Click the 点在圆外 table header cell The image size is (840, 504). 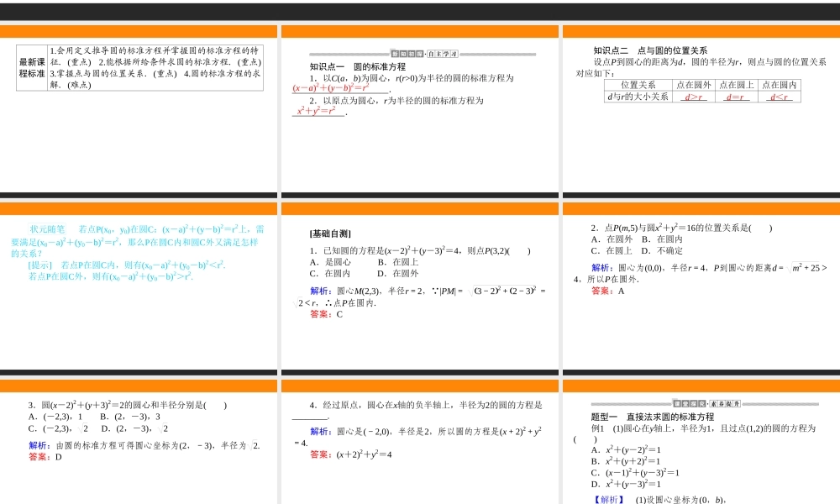[693, 85]
